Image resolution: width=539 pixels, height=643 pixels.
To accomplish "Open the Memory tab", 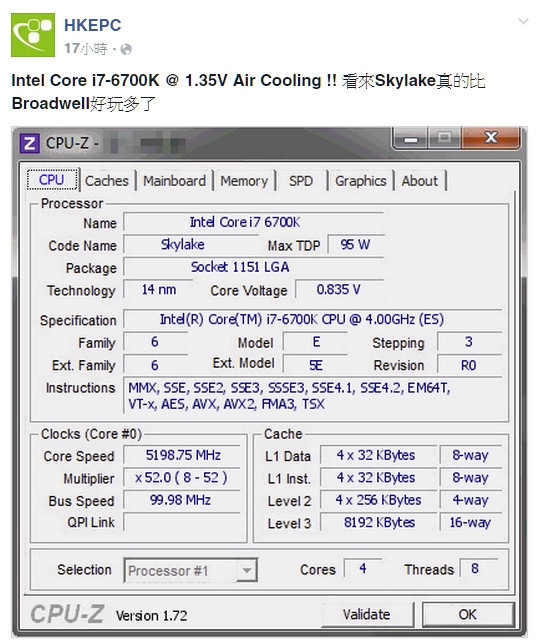I will 244,181.
